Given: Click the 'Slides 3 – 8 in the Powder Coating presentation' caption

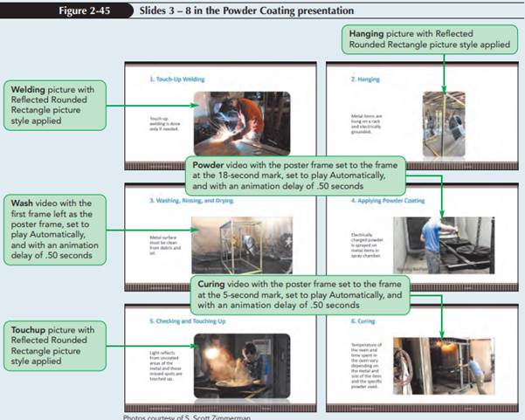Looking at the screenshot, I should point(246,10).
